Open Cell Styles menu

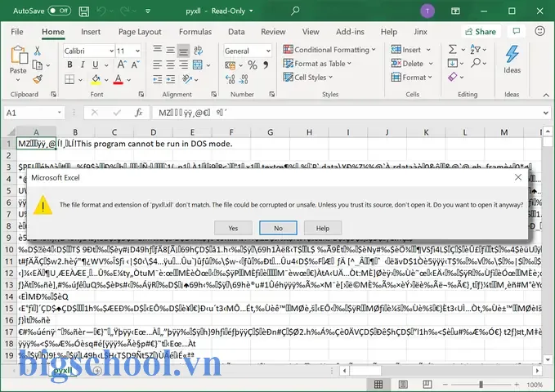point(308,78)
